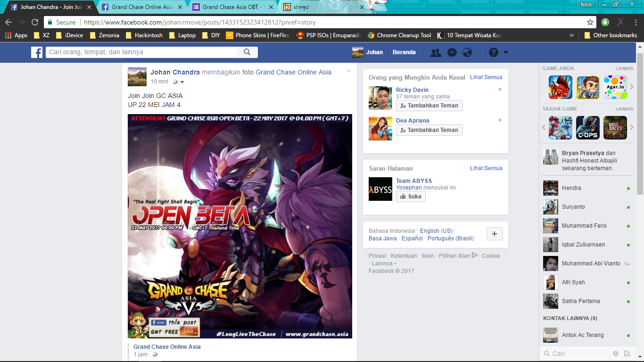Open the post options chevron menu
Screen dimensions: 644x362
(349, 71)
